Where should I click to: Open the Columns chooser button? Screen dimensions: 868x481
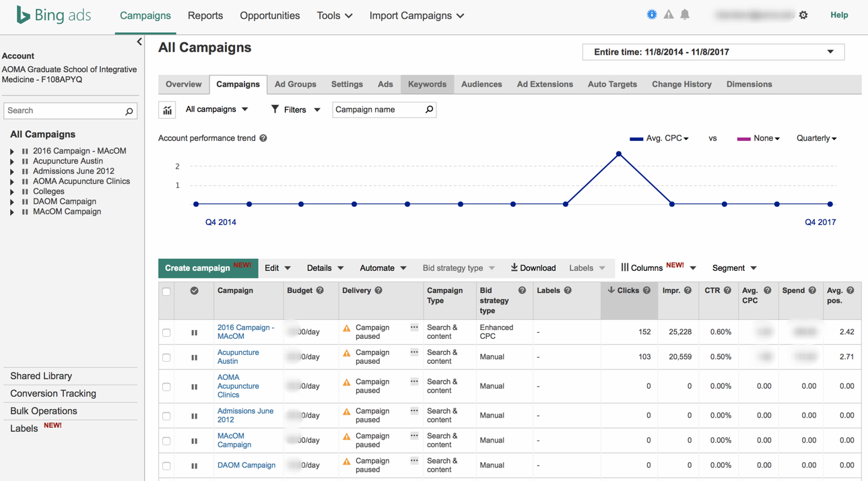pos(659,268)
